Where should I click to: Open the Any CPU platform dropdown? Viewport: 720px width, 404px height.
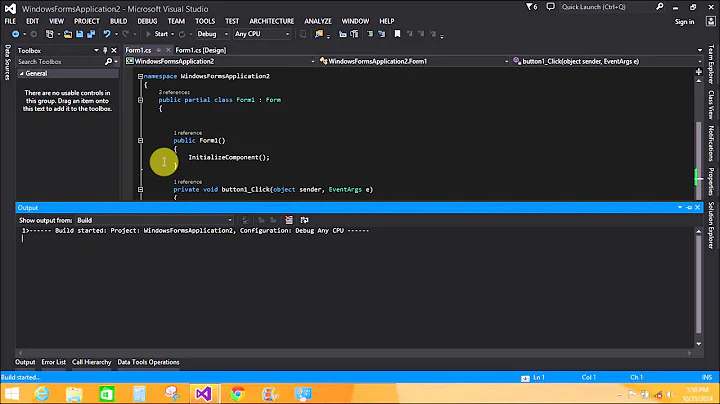coord(262,34)
